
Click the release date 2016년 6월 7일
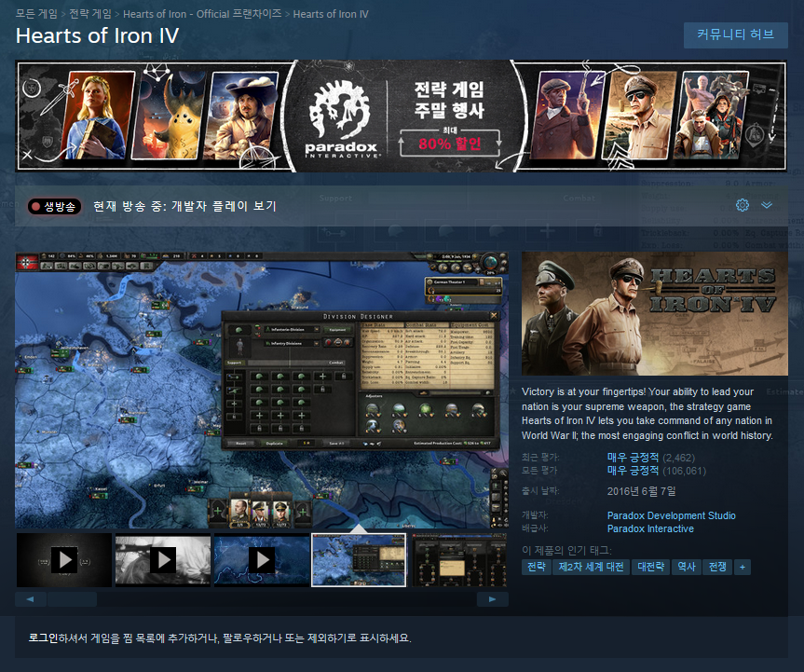[x=641, y=491]
